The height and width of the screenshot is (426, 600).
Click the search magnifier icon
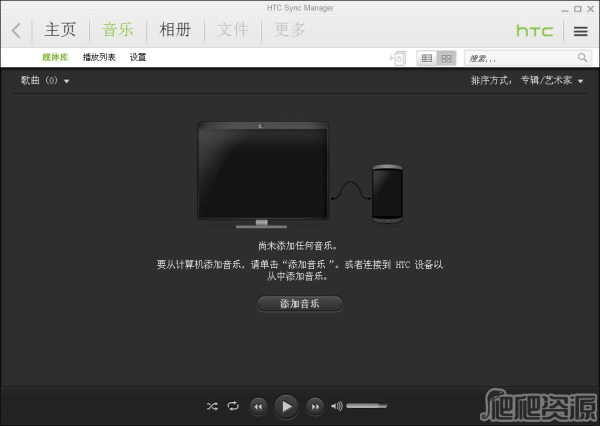(x=582, y=58)
